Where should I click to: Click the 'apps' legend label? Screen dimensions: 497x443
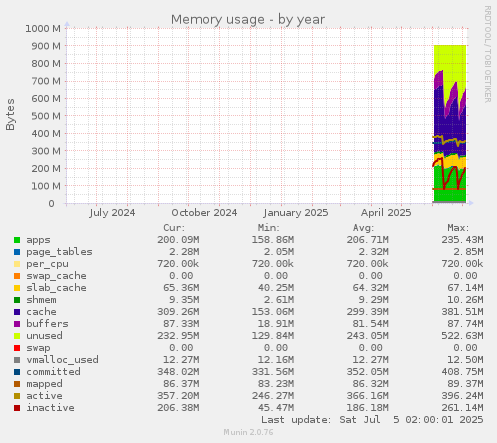(38, 240)
